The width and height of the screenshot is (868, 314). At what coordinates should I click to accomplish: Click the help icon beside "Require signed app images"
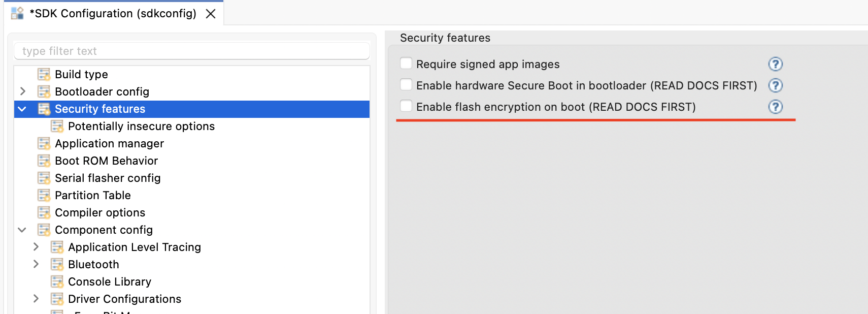tap(776, 64)
